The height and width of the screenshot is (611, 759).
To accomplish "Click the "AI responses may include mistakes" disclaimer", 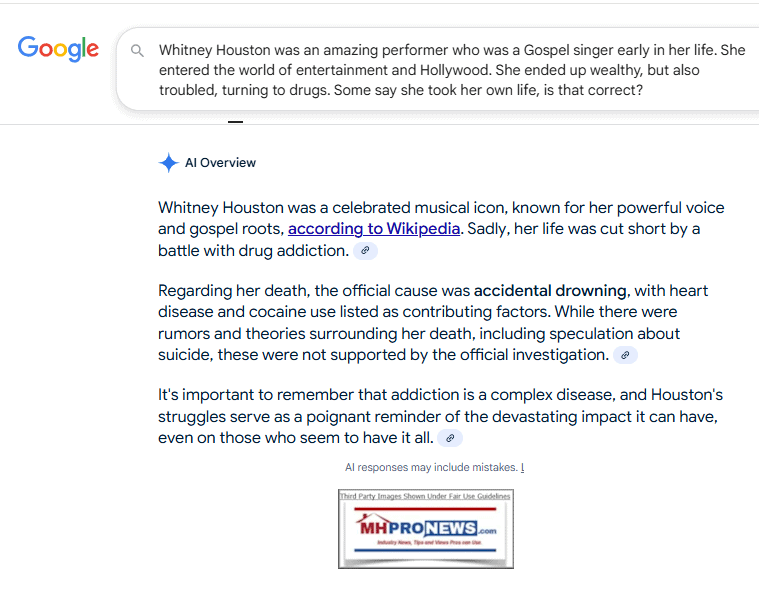I will click(430, 467).
